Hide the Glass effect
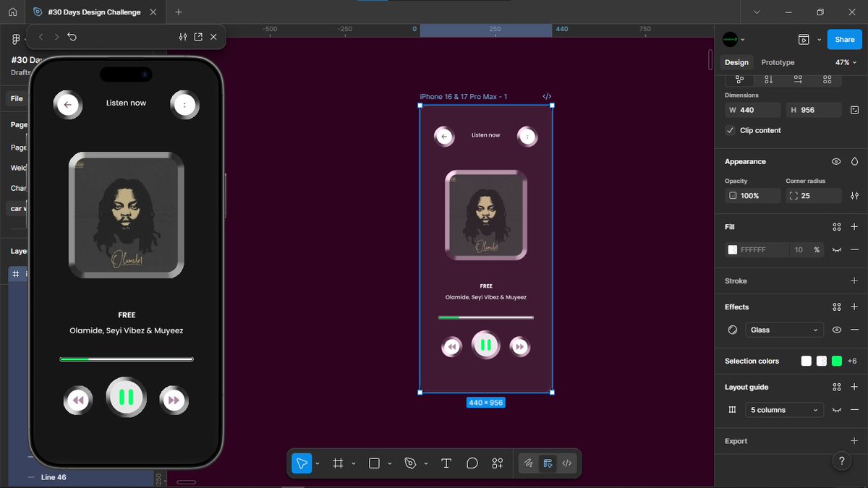Screen dimensions: 868x488 coord(837,330)
